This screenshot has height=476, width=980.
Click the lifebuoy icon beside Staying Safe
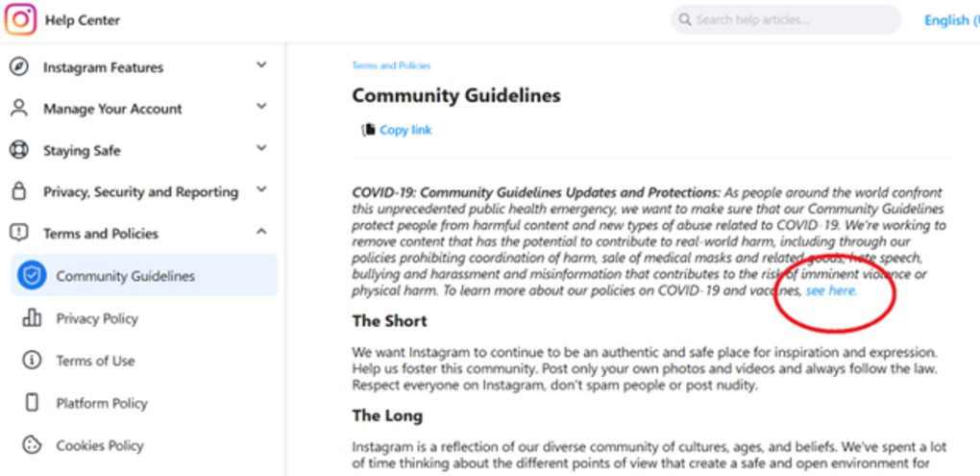click(19, 150)
